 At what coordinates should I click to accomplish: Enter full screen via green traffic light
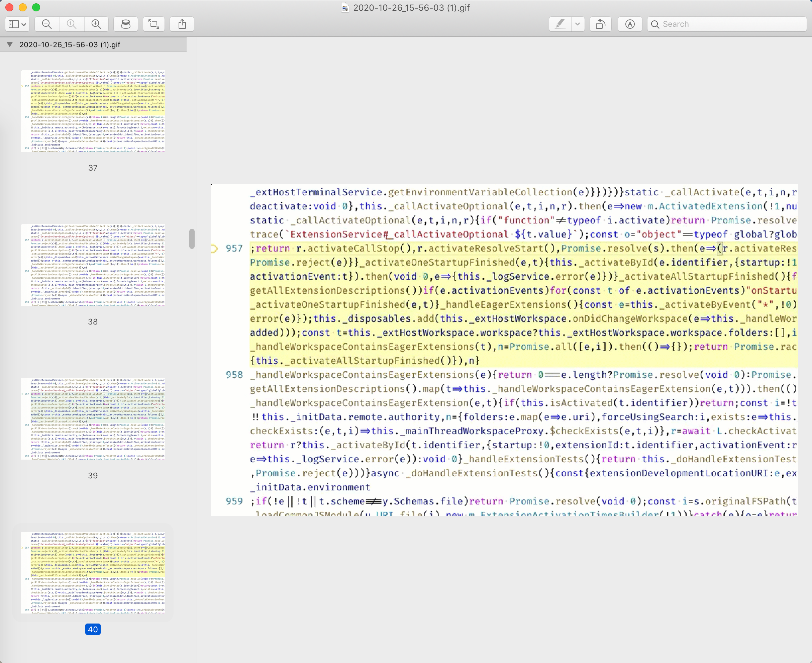(x=36, y=7)
